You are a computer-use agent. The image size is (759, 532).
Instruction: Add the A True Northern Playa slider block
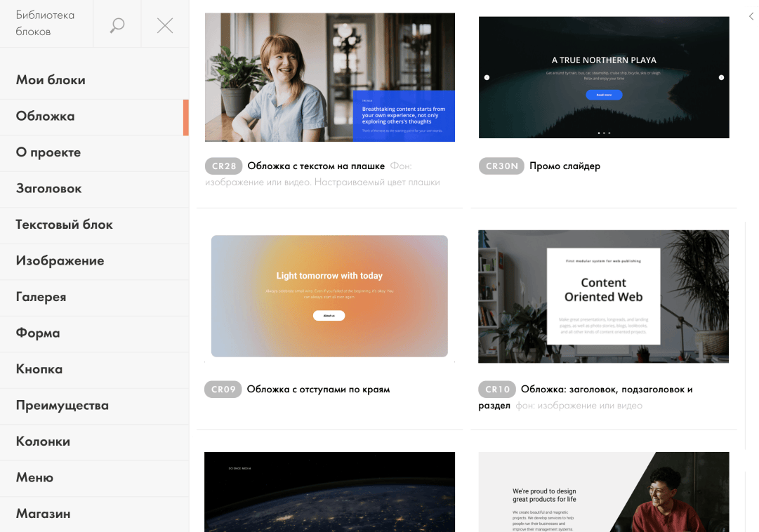604,77
